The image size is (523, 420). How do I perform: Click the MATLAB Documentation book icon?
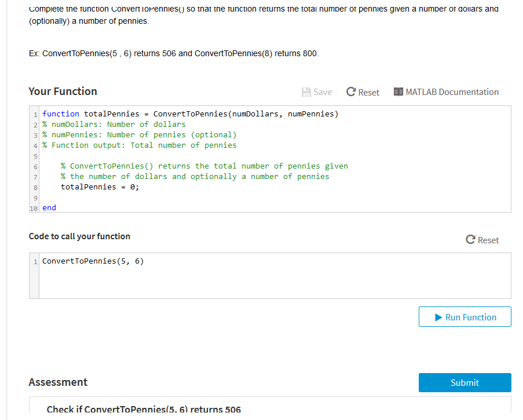(398, 92)
